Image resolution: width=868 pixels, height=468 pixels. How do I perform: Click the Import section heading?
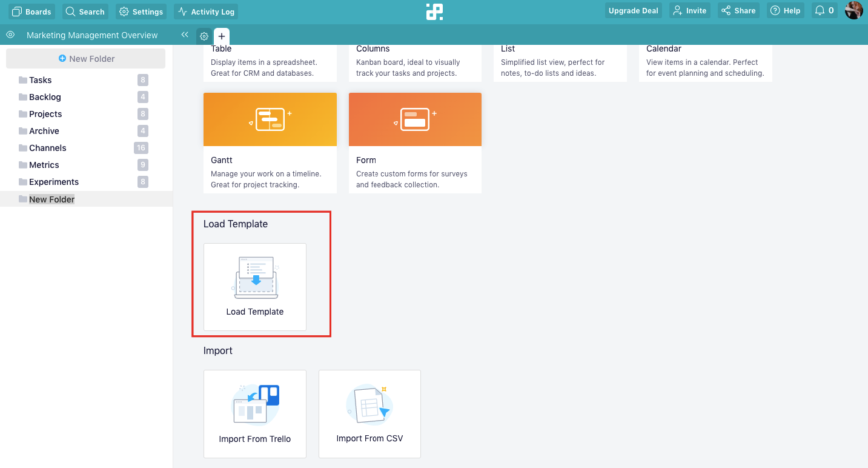218,350
